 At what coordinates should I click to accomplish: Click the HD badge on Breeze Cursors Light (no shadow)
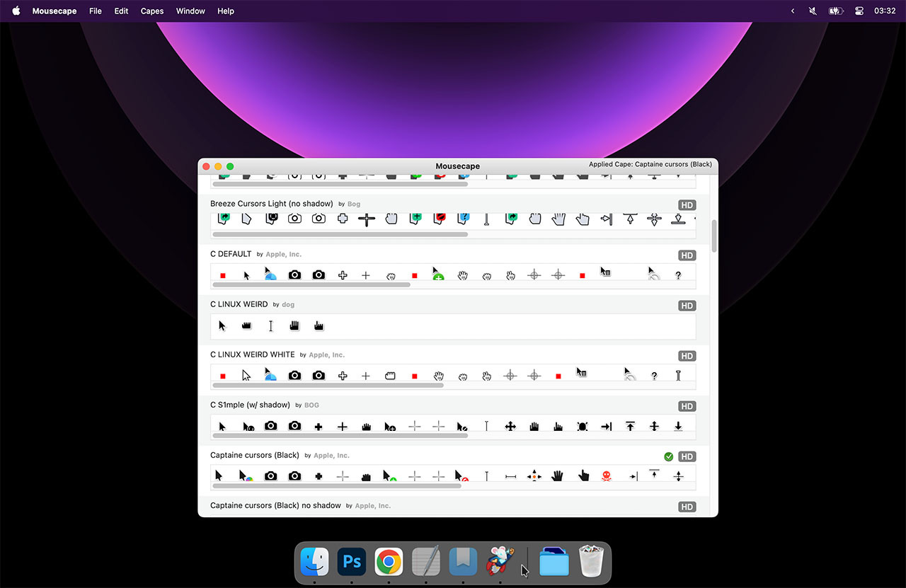(x=687, y=205)
